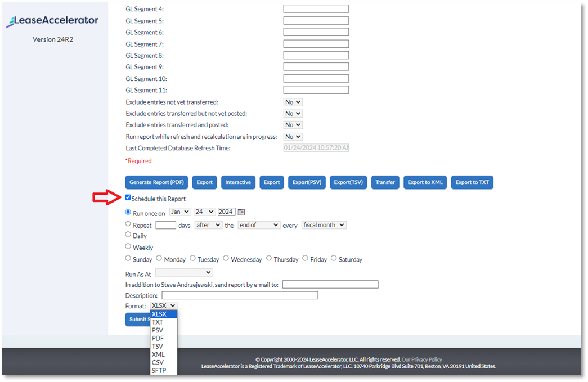Open Exclude entries not yet transferred dropdown

click(293, 102)
